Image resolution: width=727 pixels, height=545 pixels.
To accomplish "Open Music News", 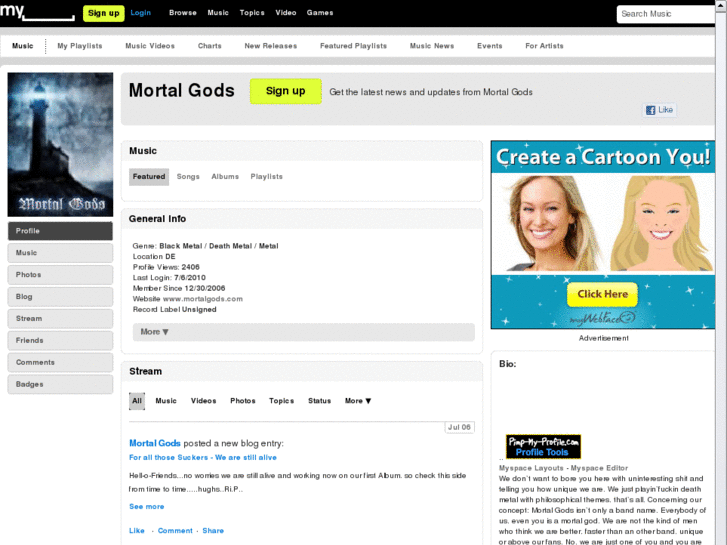I will click(x=432, y=46).
